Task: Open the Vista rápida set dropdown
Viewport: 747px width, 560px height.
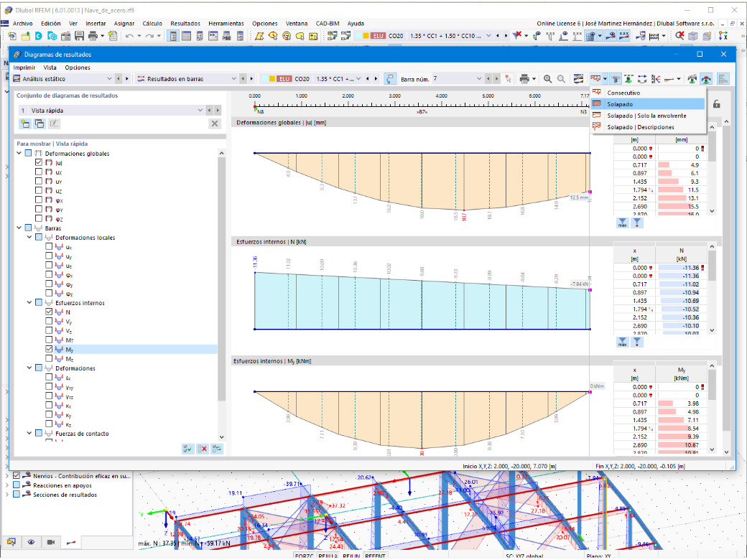Action: [111, 111]
